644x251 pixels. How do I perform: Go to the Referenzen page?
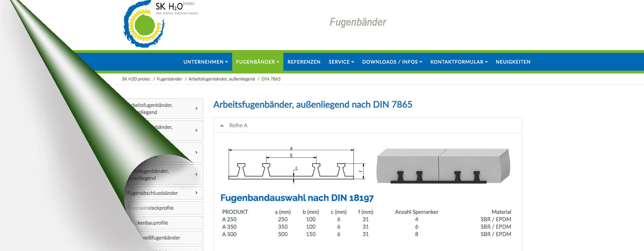point(304,62)
